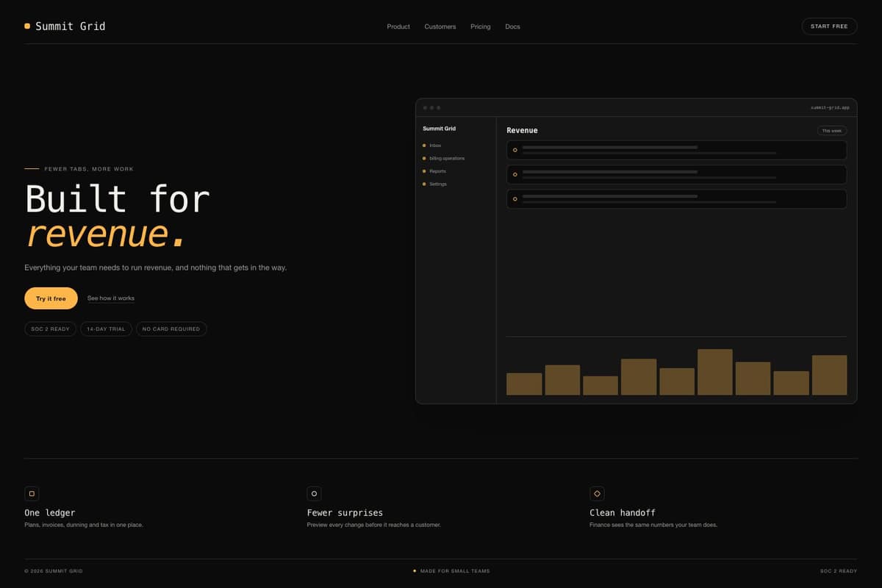Click SOC 2 READY in the footer

point(839,571)
